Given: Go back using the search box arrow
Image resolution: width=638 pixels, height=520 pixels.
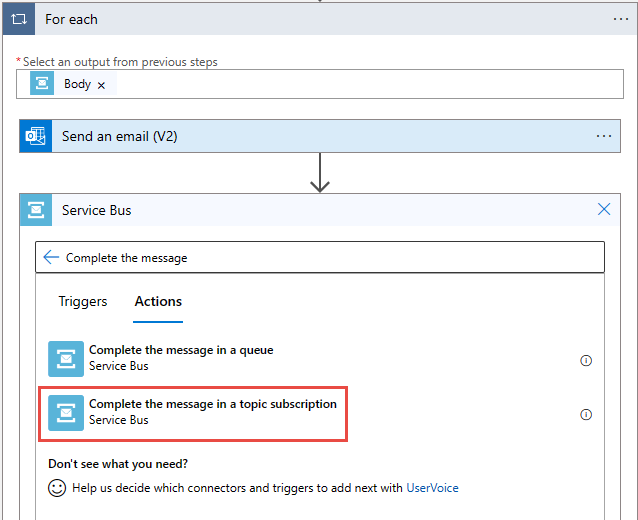Looking at the screenshot, I should coord(51,257).
